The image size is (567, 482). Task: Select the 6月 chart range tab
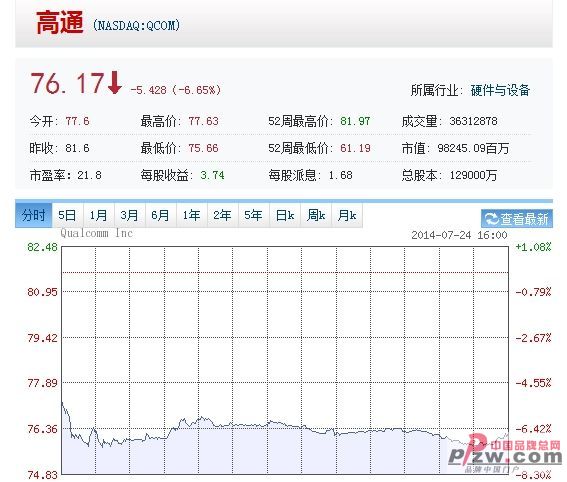tap(161, 216)
